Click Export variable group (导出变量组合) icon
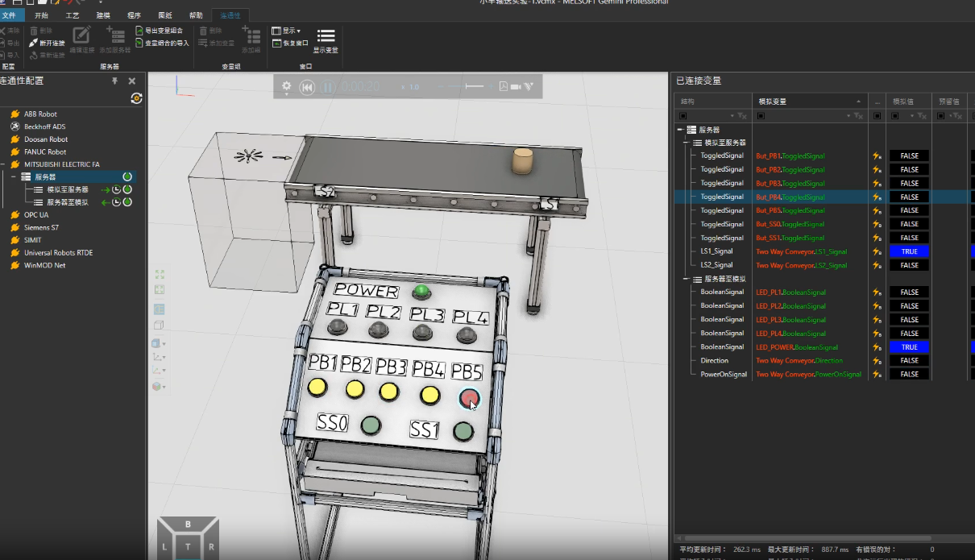The height and width of the screenshot is (560, 975). pos(139,31)
